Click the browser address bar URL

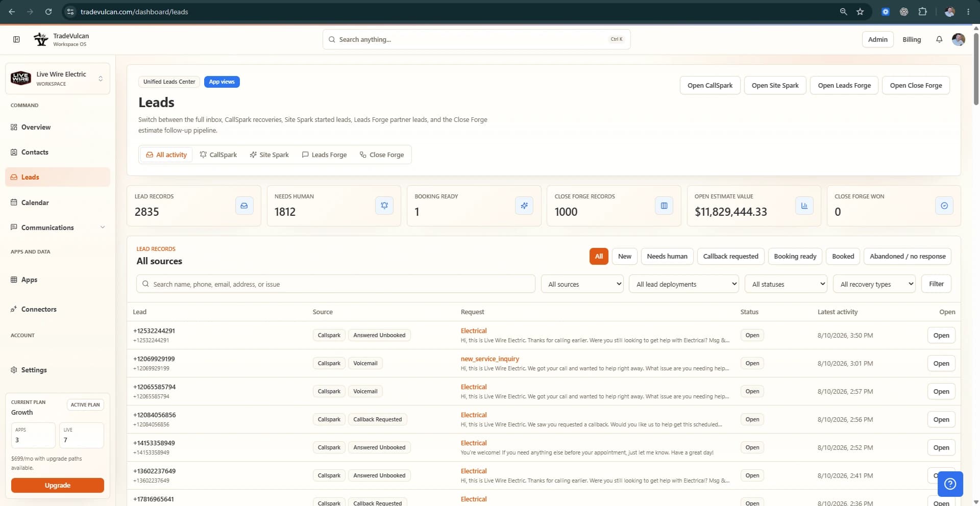coord(134,11)
